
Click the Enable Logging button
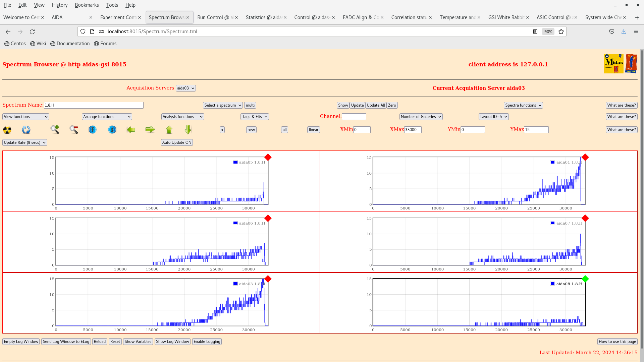coord(207,342)
